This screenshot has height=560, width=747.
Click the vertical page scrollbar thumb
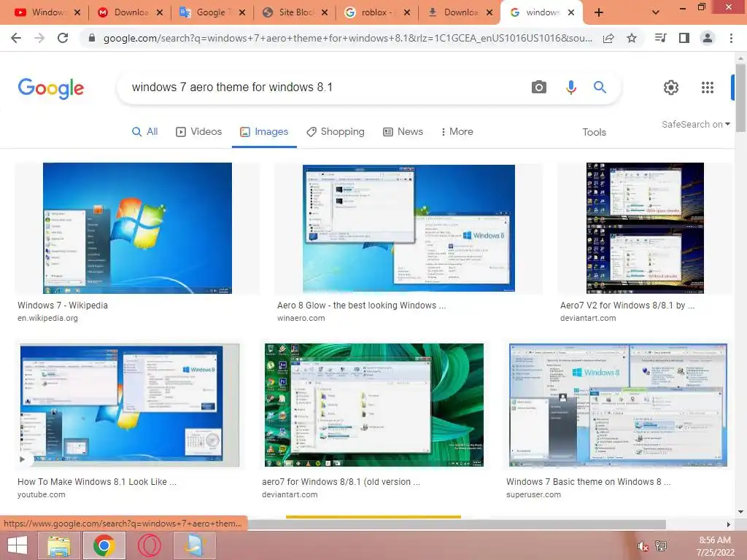(x=740, y=97)
